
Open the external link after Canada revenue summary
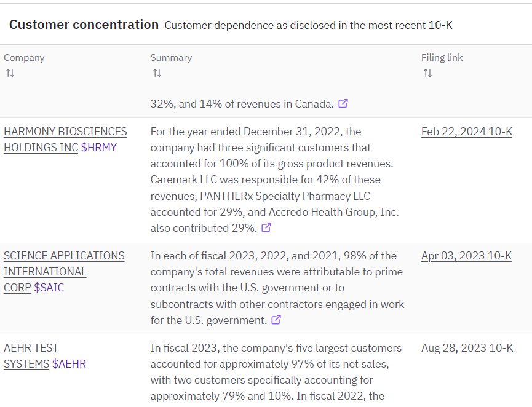[343, 103]
